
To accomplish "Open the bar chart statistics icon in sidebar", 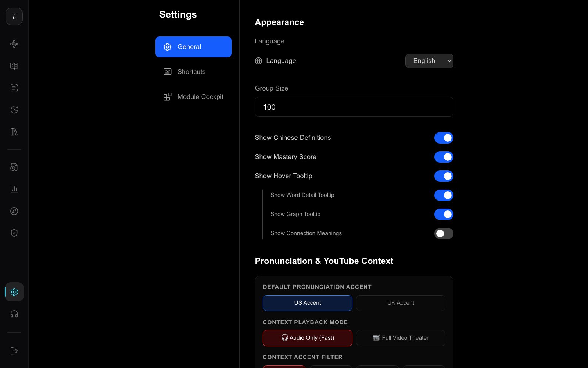I will click(x=14, y=189).
